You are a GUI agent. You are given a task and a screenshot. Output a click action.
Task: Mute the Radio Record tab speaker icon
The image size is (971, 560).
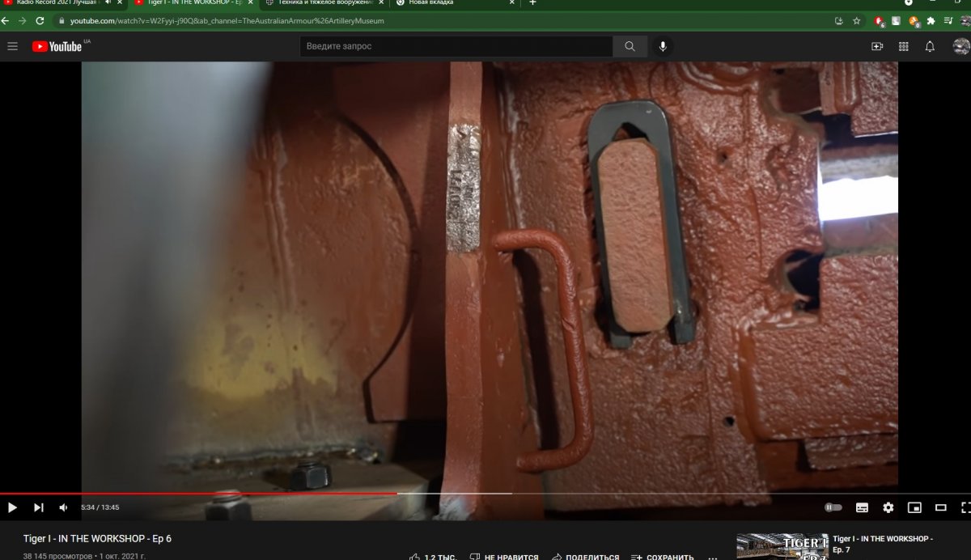[108, 2]
